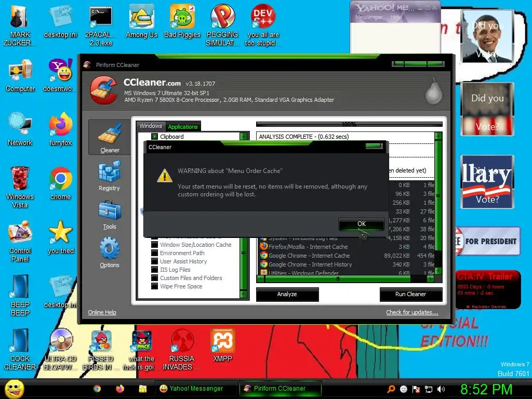Select the Control Panel desktop icon
The width and height of the screenshot is (532, 399).
pos(20,241)
